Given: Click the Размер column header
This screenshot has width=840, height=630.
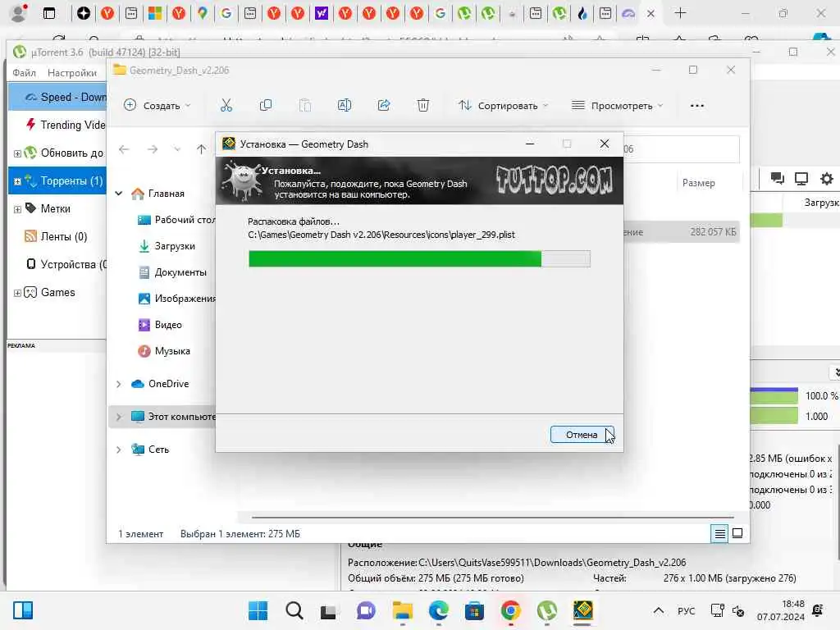Looking at the screenshot, I should click(699, 183).
